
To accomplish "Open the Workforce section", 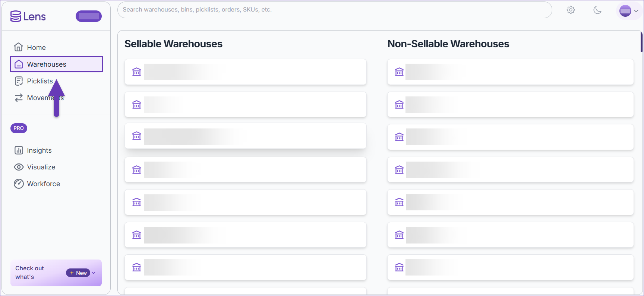I will tap(56, 184).
